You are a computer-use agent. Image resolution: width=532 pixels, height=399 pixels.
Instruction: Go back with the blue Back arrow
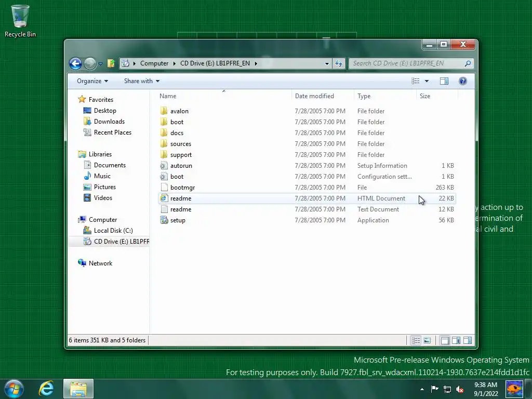pyautogui.click(x=75, y=63)
